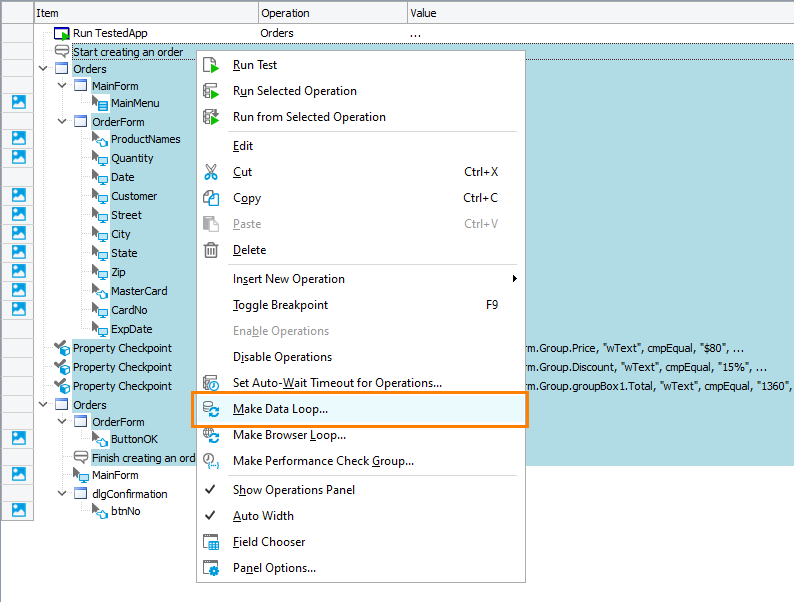This screenshot has height=602, width=794.
Task: Choose Disable Operations in context menu
Action: pyautogui.click(x=282, y=357)
